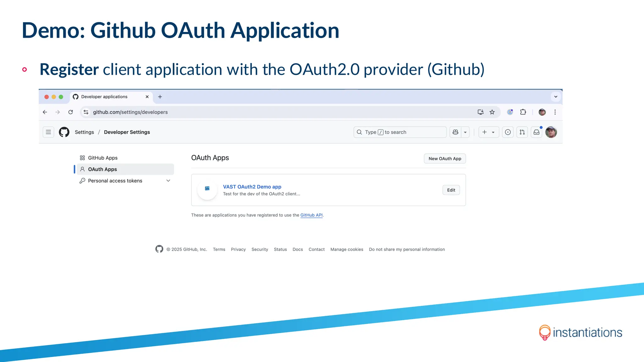
Task: Click Edit for VAST OAuth2 Demo app
Action: 451,190
